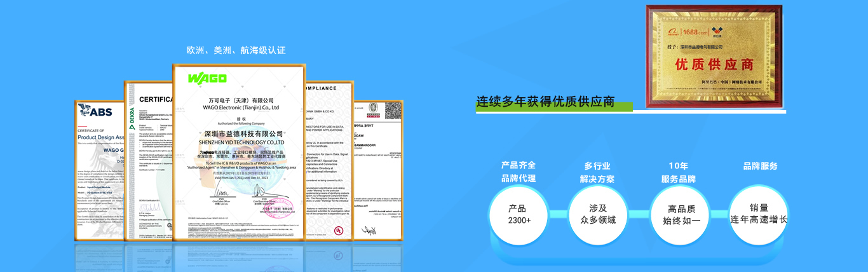Click the 品牌服务 label

coord(760,166)
